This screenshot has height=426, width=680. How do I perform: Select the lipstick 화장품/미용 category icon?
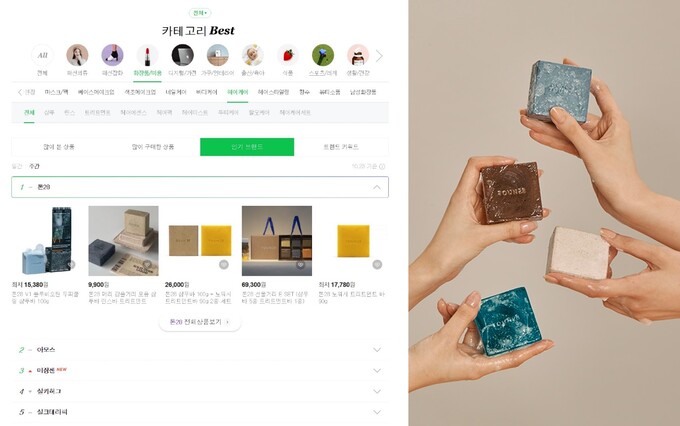click(x=147, y=56)
